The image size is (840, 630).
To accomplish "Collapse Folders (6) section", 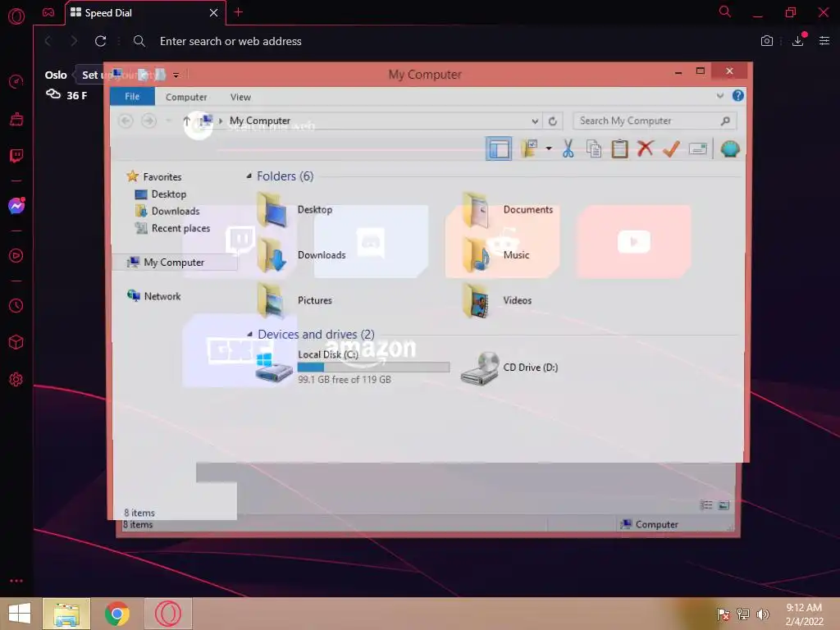I will 249,176.
